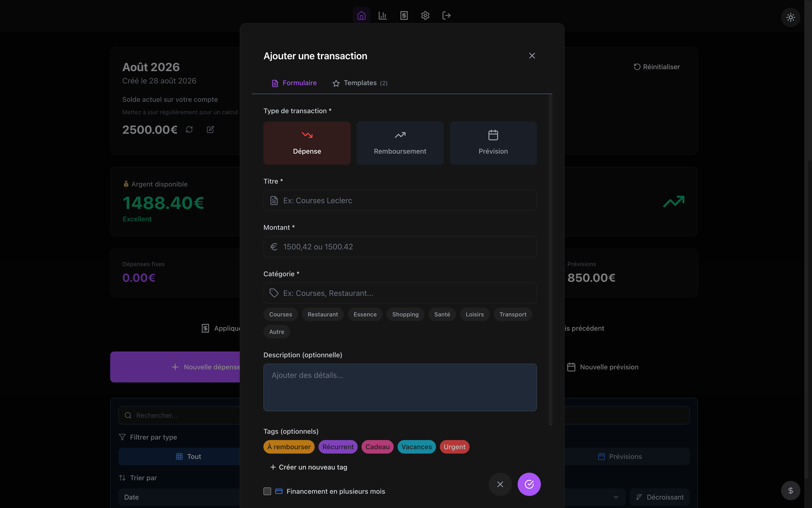Cancel with the round X button

(x=500, y=485)
